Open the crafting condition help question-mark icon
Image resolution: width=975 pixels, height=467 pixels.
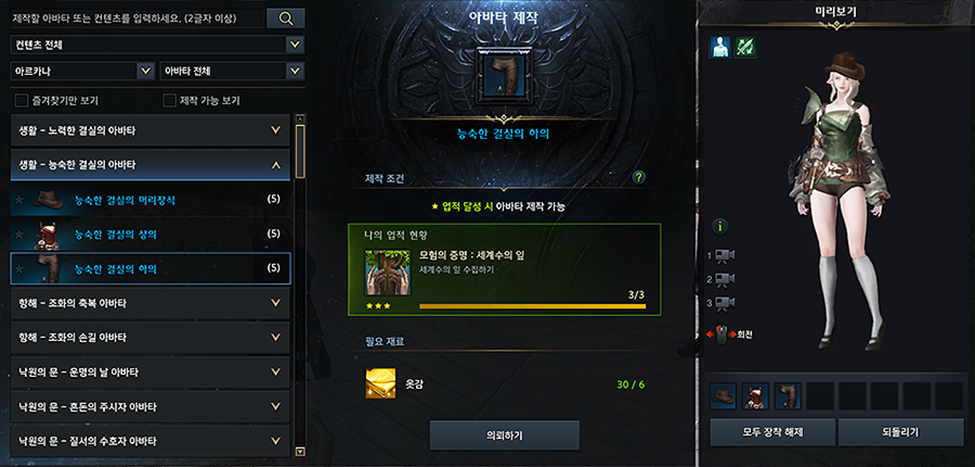coord(638,177)
